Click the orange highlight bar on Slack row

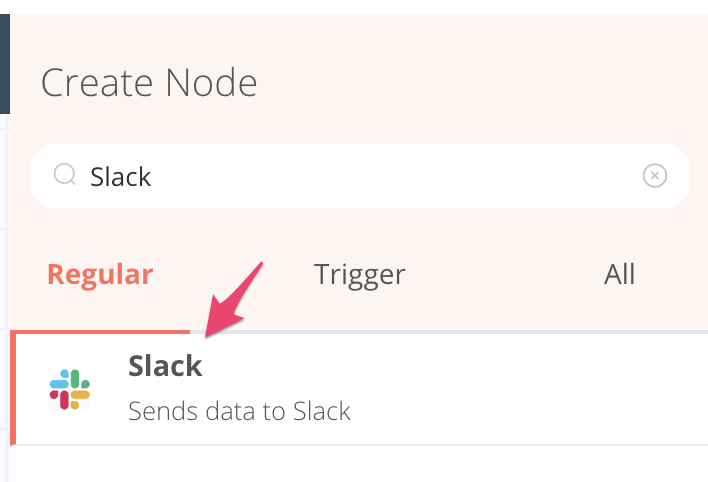point(13,388)
